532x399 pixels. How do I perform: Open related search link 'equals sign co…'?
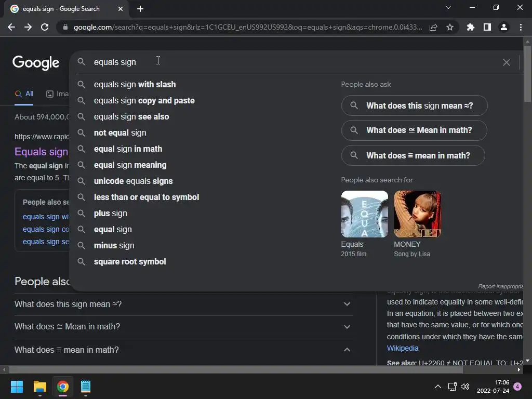pos(46,229)
